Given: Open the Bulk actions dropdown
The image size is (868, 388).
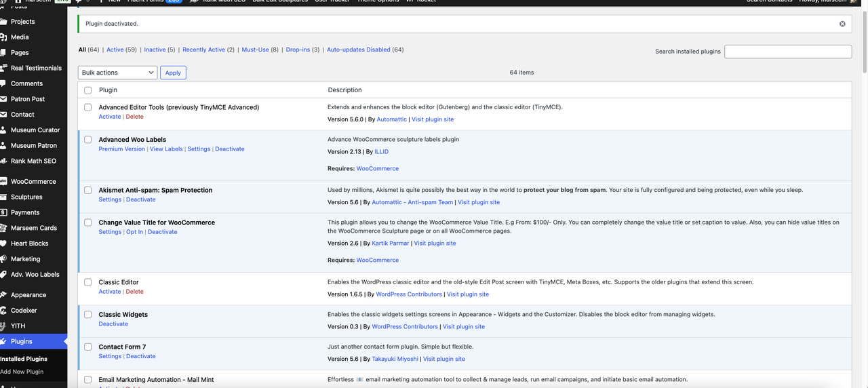Looking at the screenshot, I should pos(118,73).
